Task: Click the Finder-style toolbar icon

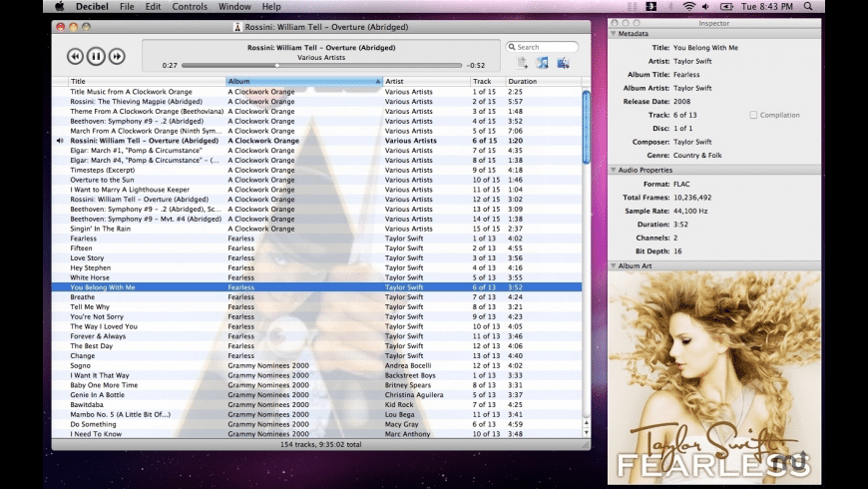Action: tap(563, 63)
